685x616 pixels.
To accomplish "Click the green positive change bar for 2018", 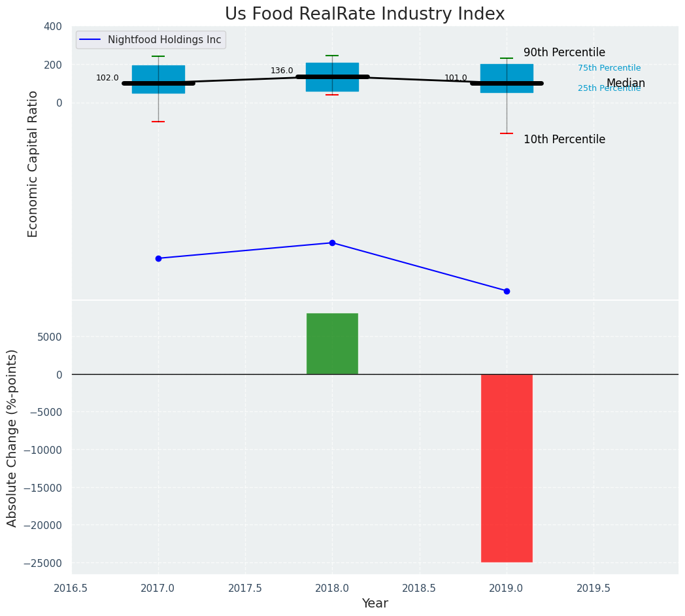I will 332,343.
